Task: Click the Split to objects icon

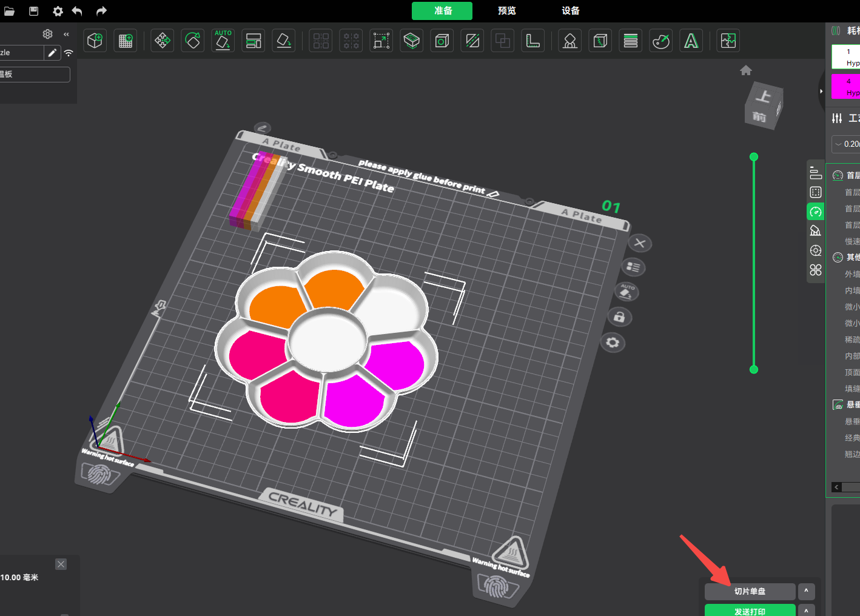Action: click(321, 41)
